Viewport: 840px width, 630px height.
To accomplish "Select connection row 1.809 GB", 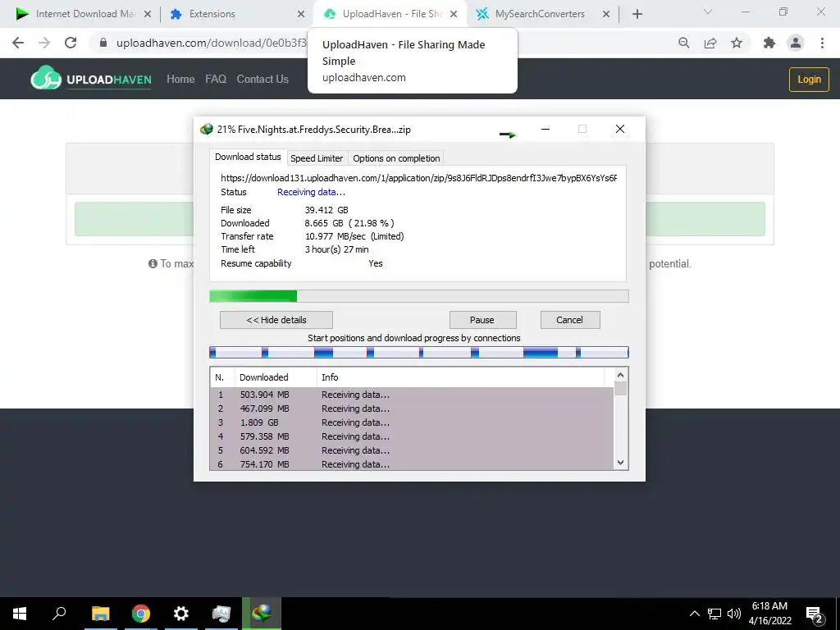I will click(412, 422).
